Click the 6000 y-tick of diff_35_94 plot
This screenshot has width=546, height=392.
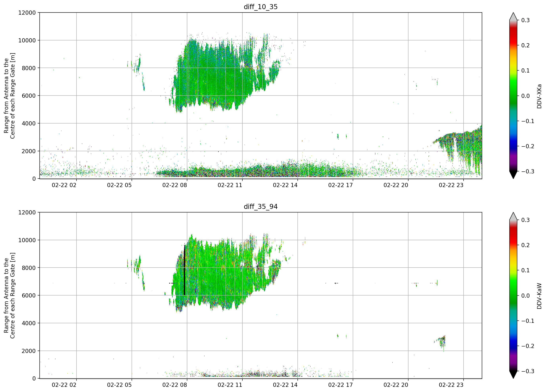29,296
